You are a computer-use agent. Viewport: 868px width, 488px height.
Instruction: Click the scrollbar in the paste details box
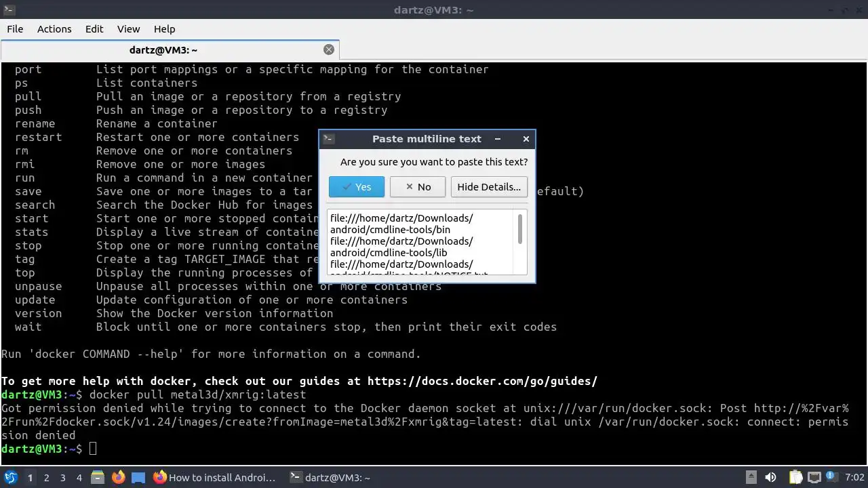click(520, 230)
